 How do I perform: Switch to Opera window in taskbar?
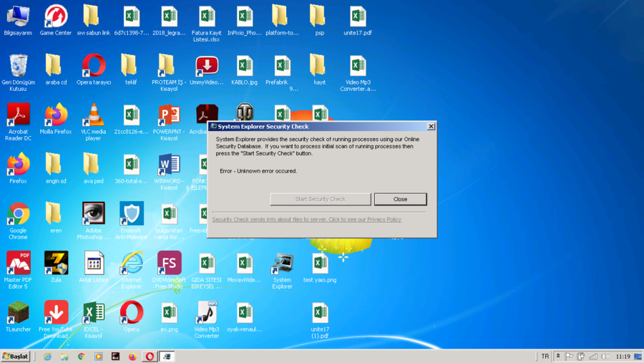tap(150, 357)
